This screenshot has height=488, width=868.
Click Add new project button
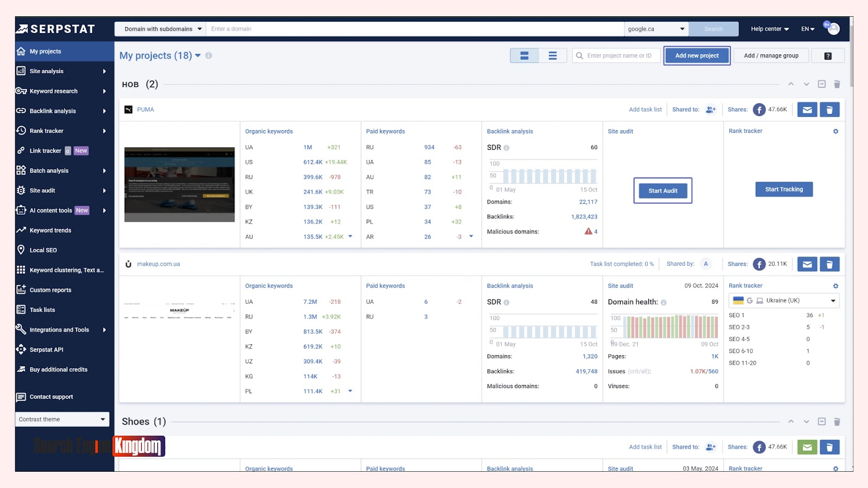coord(697,56)
